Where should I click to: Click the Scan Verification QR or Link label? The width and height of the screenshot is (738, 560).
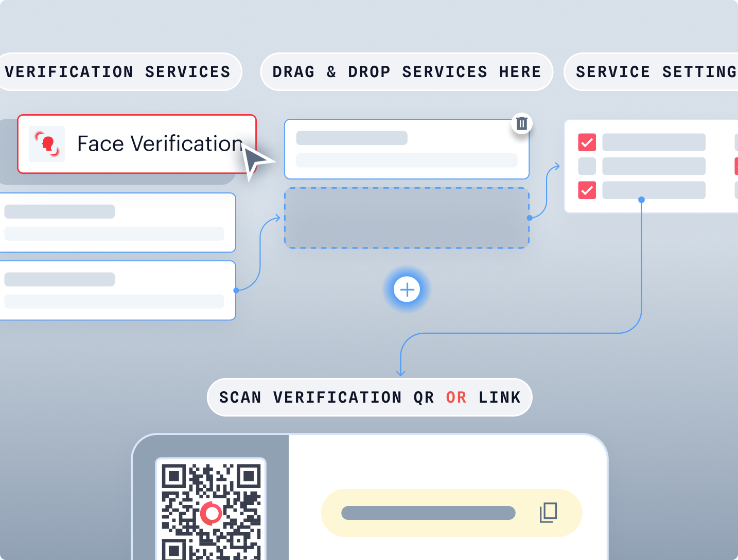pos(370,398)
